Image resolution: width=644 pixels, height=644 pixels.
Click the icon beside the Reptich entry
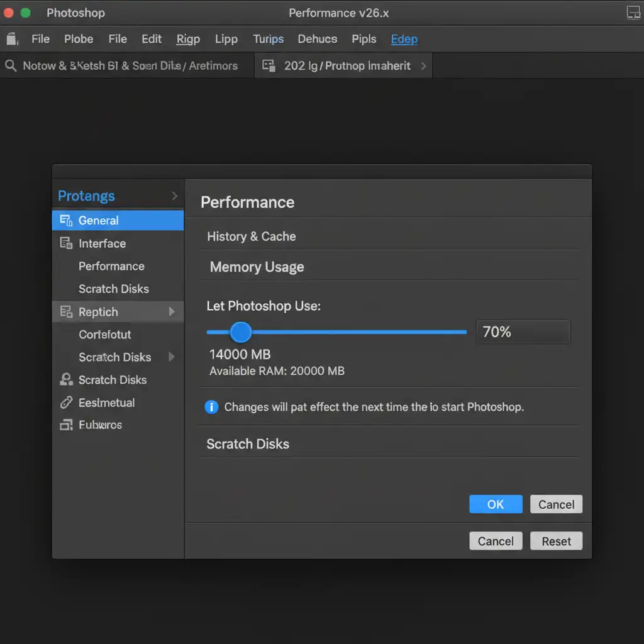point(65,312)
